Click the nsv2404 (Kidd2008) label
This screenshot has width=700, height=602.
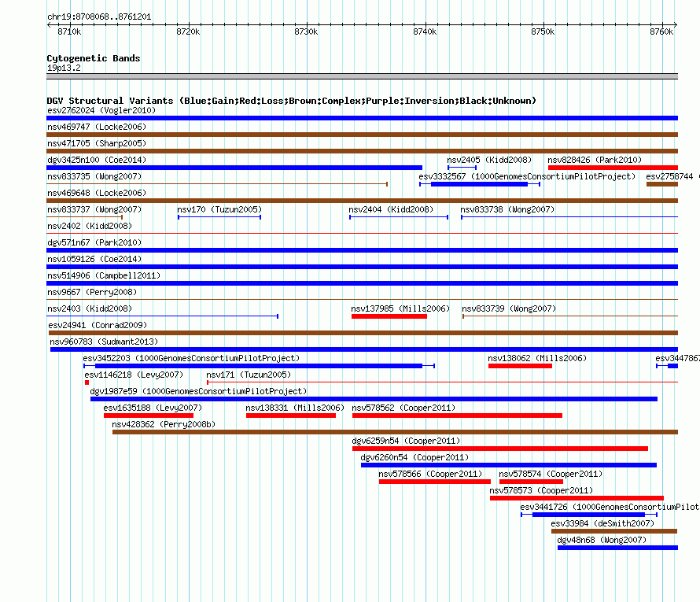391,209
